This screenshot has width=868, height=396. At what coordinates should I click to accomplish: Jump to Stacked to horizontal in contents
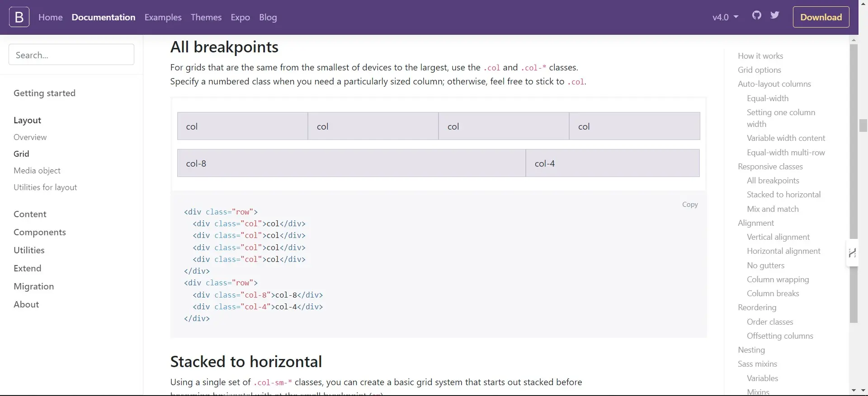tap(783, 195)
